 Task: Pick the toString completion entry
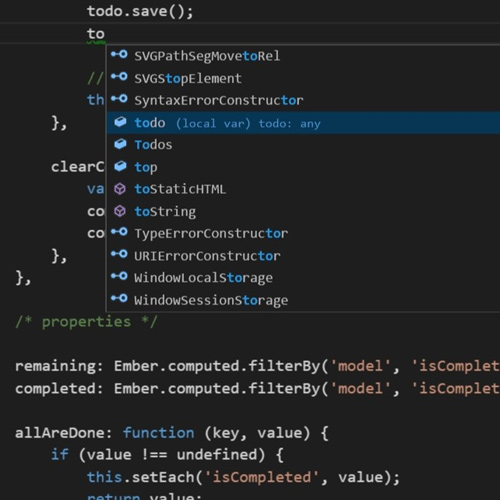point(303,211)
